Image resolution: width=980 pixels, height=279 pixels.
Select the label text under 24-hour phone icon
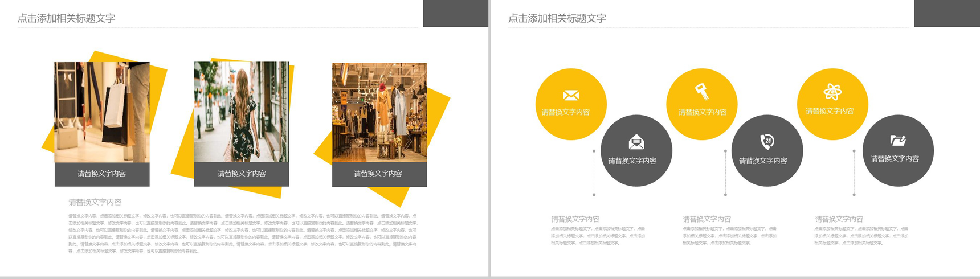[763, 161]
